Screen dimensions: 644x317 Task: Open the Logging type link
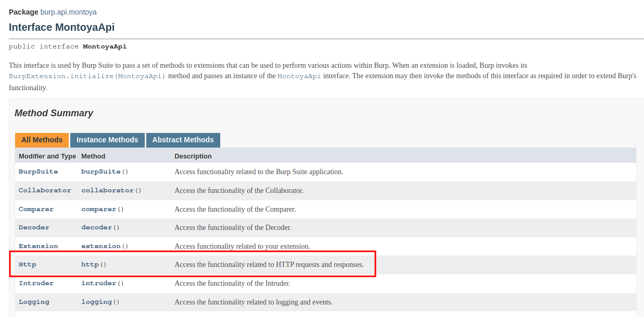point(34,302)
